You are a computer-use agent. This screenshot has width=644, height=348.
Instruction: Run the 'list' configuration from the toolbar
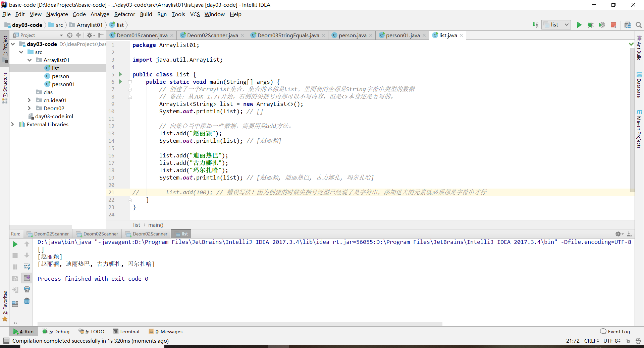click(x=579, y=25)
